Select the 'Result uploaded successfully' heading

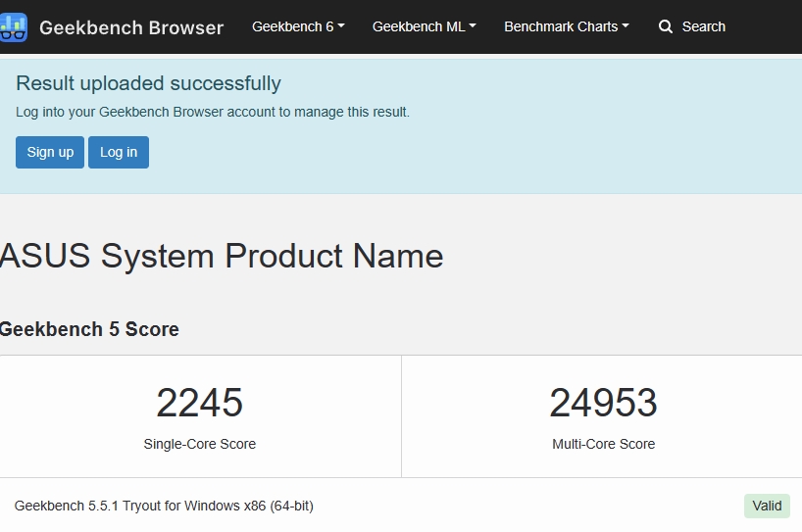[x=148, y=83]
